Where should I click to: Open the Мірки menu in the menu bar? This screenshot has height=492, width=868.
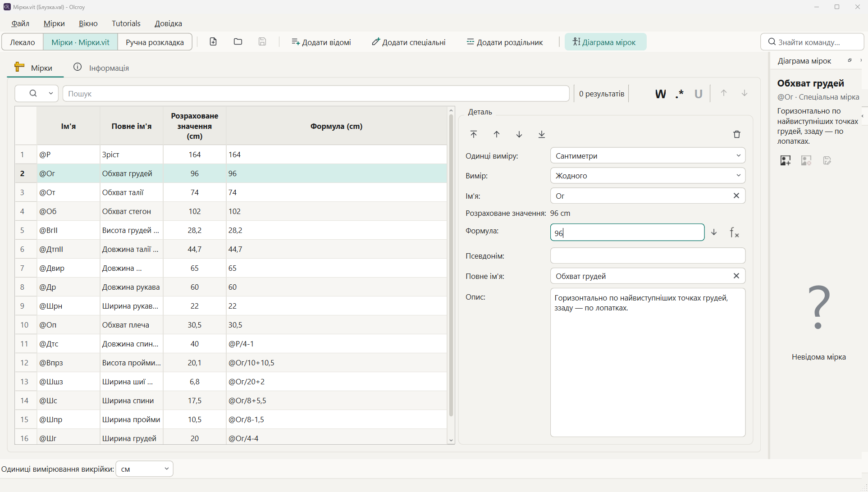(x=54, y=23)
